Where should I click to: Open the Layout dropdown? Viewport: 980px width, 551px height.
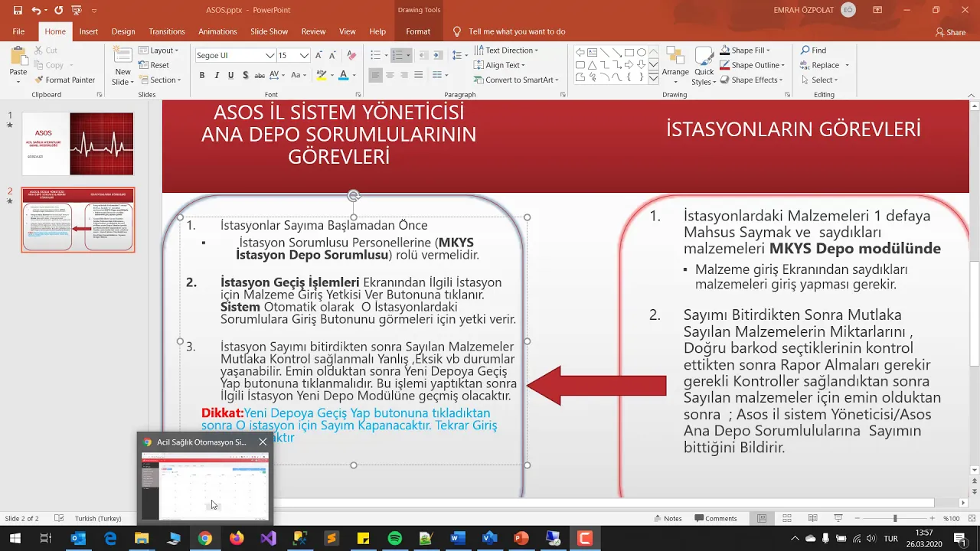(x=158, y=51)
